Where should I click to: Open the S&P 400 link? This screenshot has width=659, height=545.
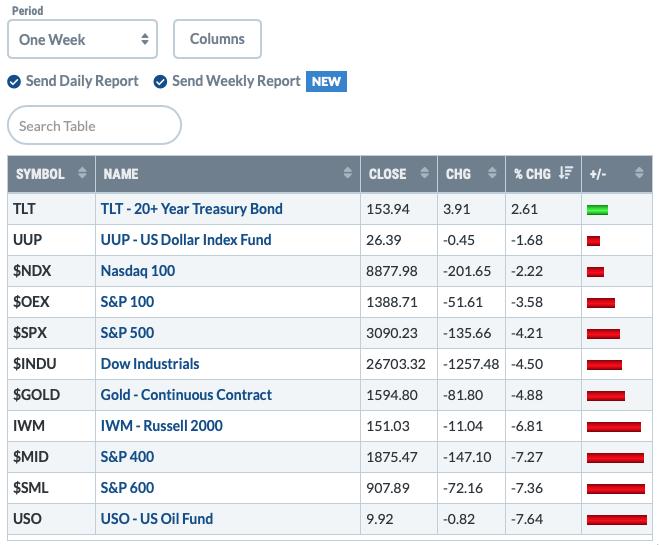tap(127, 457)
